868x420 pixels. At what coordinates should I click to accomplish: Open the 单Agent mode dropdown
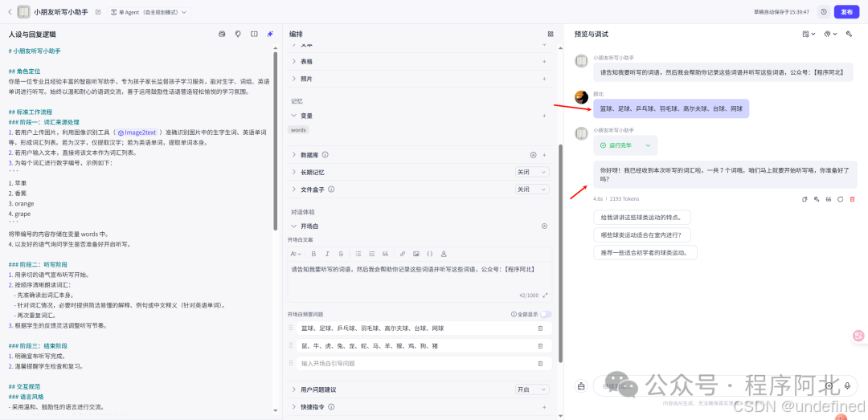point(149,11)
